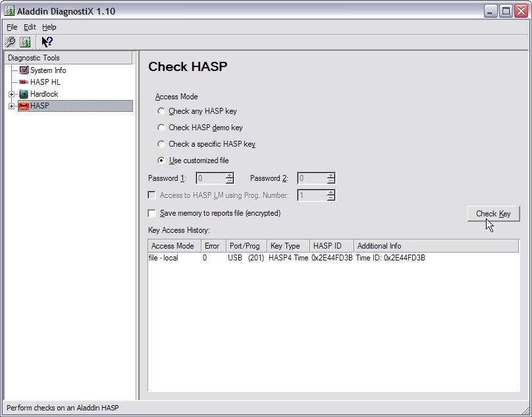Select Check HASP demo key option
This screenshot has height=417, width=532.
pyautogui.click(x=161, y=128)
